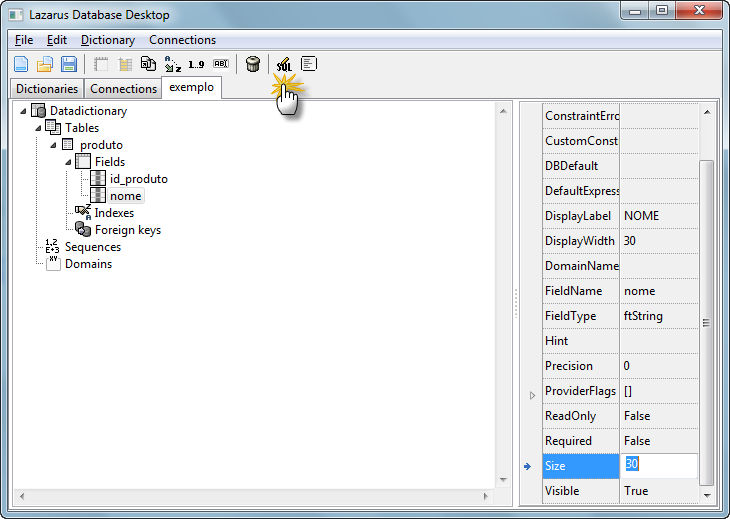Viewport: 730px width, 519px height.
Task: Open the Edit menu
Action: [x=57, y=40]
